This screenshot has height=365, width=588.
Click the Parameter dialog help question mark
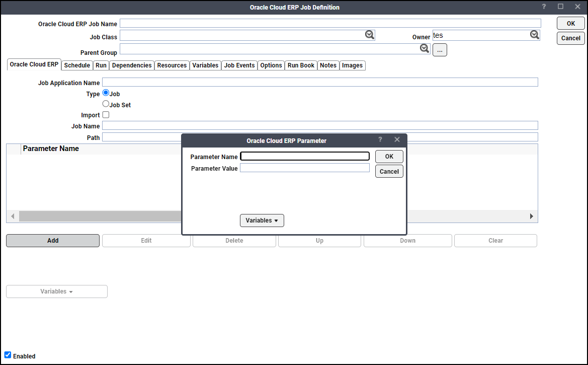(x=380, y=139)
